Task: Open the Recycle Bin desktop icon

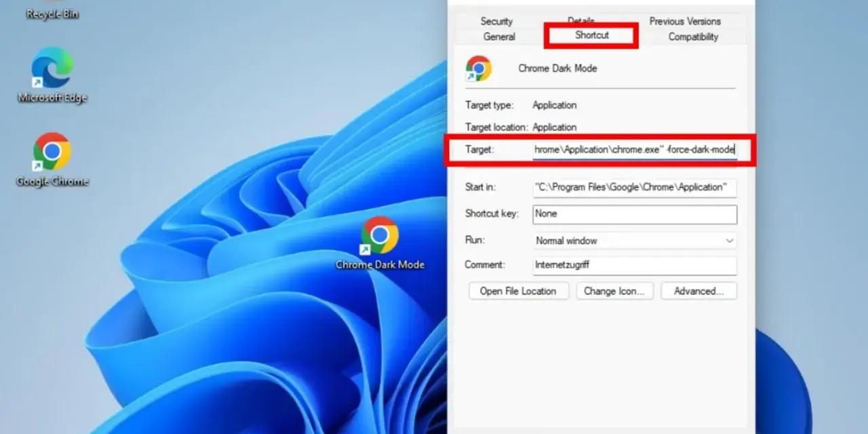Action: tap(52, 11)
